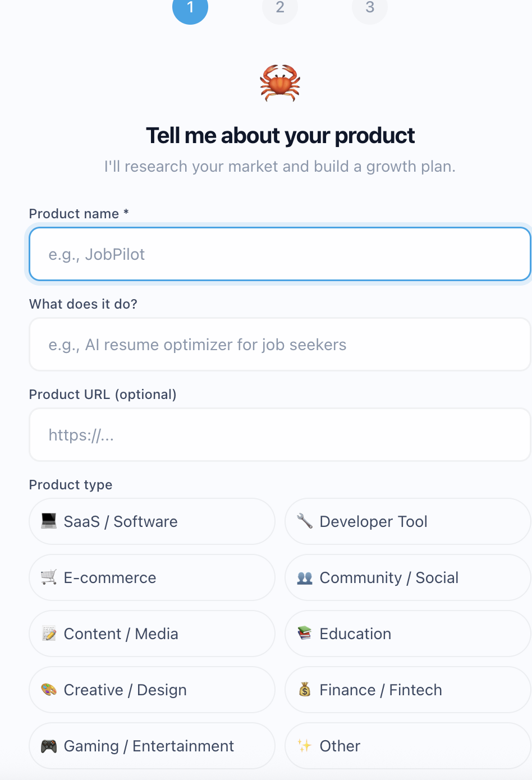Click the game controller icon on Gaming
The width and height of the screenshot is (532, 780).
click(49, 746)
